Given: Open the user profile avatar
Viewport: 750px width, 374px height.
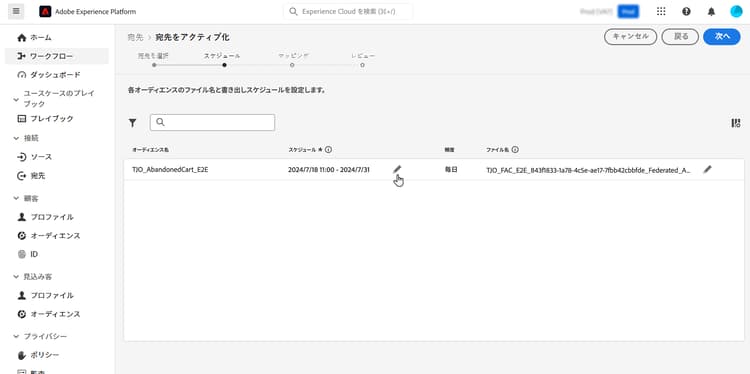Looking at the screenshot, I should coord(737,11).
